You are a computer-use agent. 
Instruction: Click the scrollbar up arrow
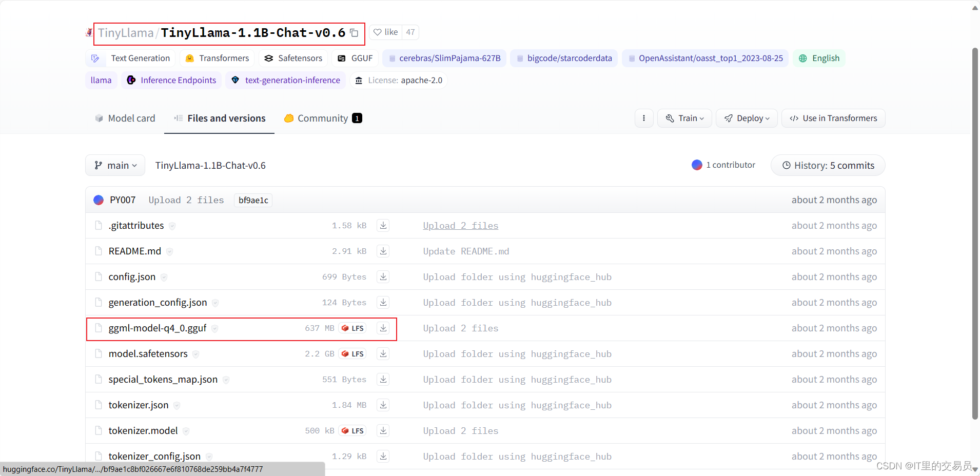coord(975,7)
